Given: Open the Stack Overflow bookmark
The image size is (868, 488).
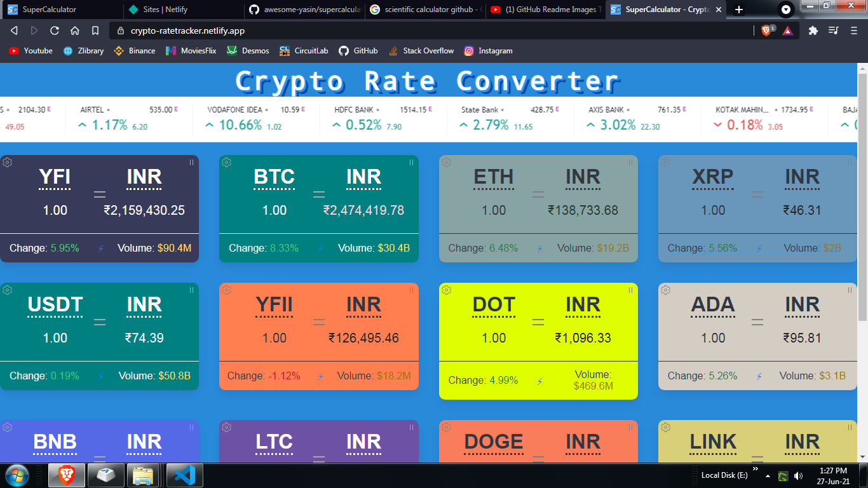Looking at the screenshot, I should [x=421, y=51].
